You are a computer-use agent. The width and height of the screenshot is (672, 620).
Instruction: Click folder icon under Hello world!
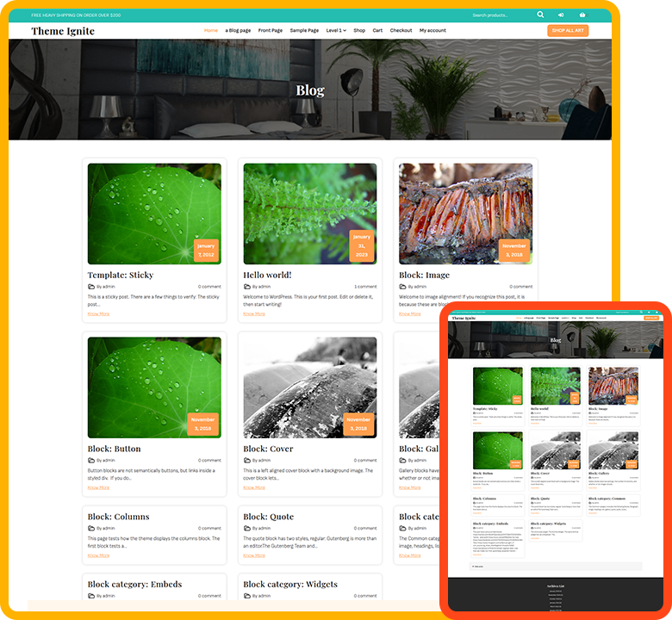pos(247,286)
